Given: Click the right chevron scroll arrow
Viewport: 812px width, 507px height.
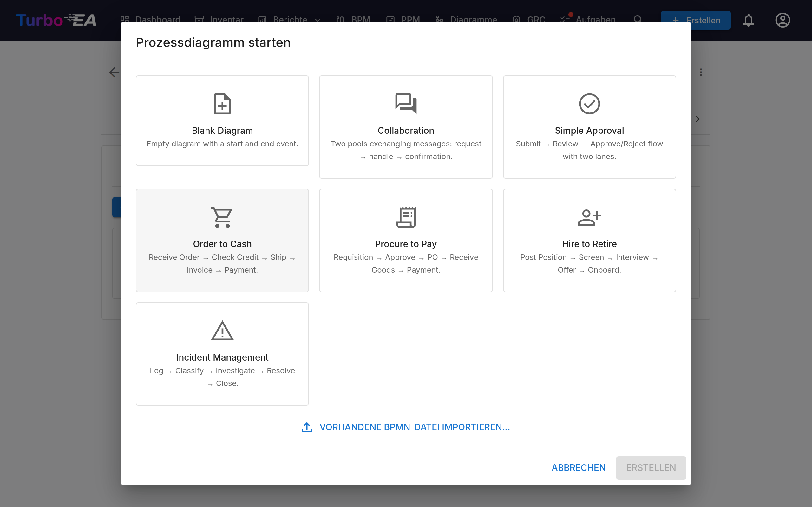Looking at the screenshot, I should pyautogui.click(x=698, y=119).
